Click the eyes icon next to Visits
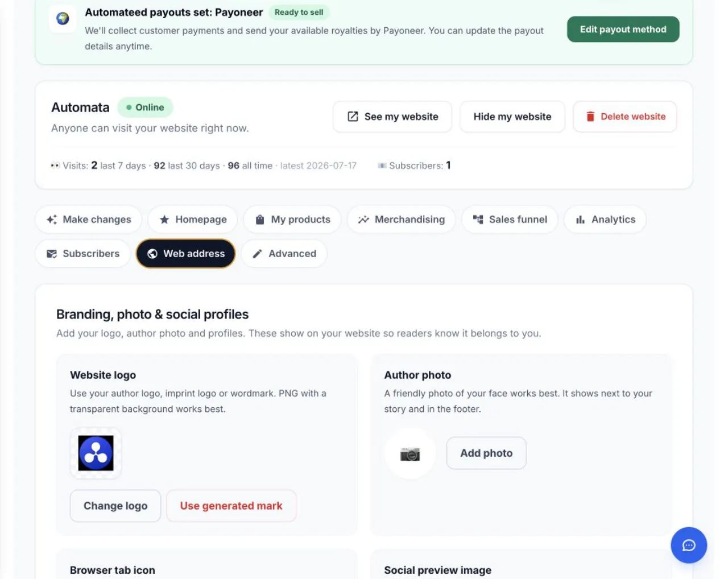The image size is (728, 579). click(x=55, y=166)
